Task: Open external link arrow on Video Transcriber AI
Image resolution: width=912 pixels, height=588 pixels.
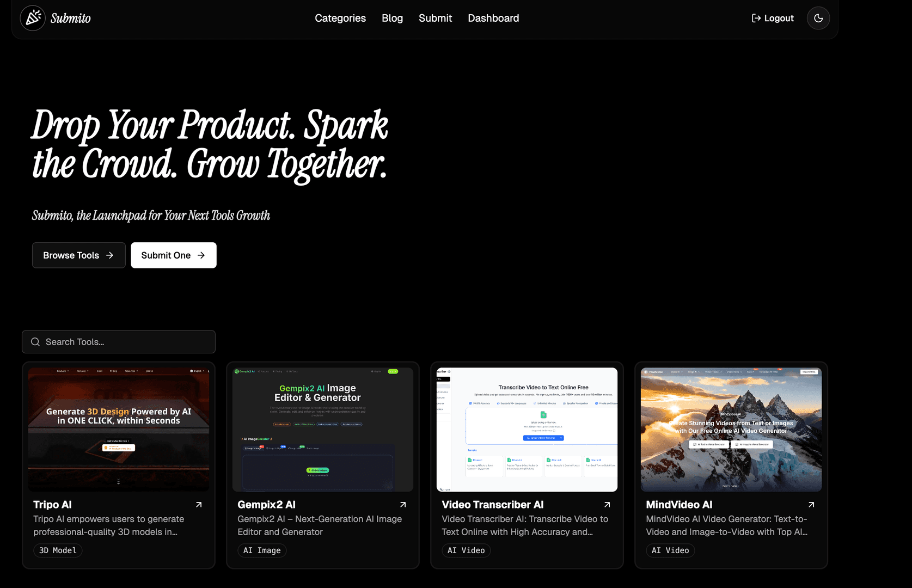Action: [x=607, y=505]
